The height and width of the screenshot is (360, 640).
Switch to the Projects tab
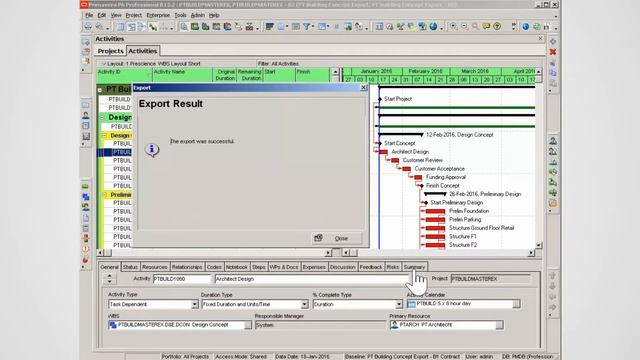tap(110, 51)
